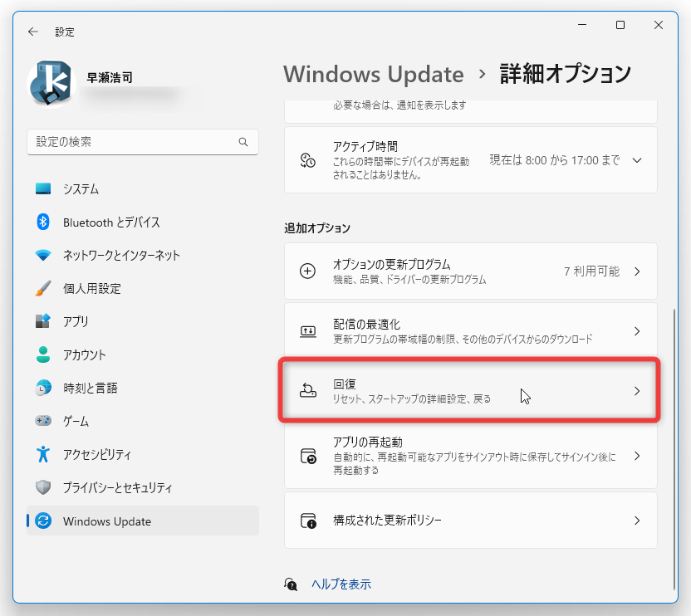
Task: Select Windows Update in the sidebar
Action: tap(143, 521)
